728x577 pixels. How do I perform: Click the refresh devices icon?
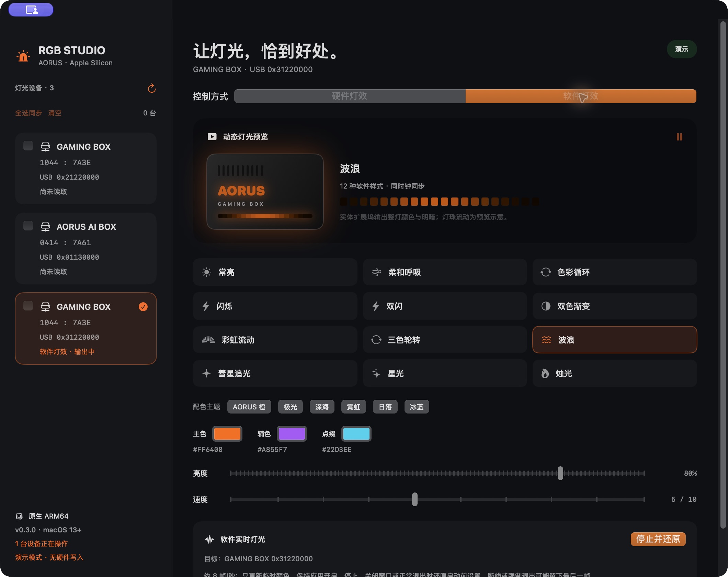point(152,89)
